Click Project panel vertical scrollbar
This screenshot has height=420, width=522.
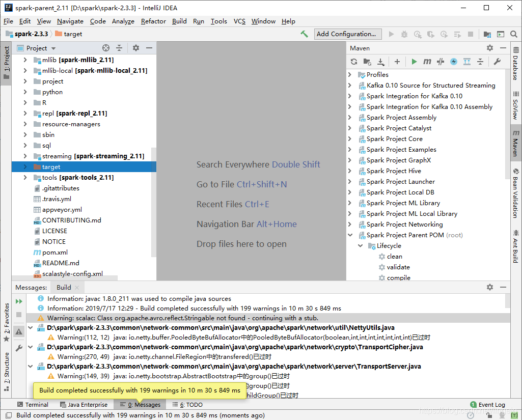(x=154, y=202)
